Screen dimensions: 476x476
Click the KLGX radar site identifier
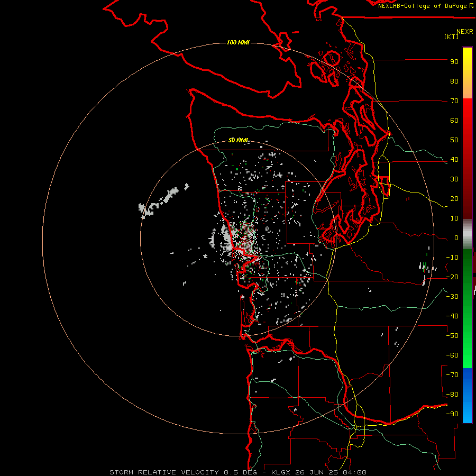point(281,472)
